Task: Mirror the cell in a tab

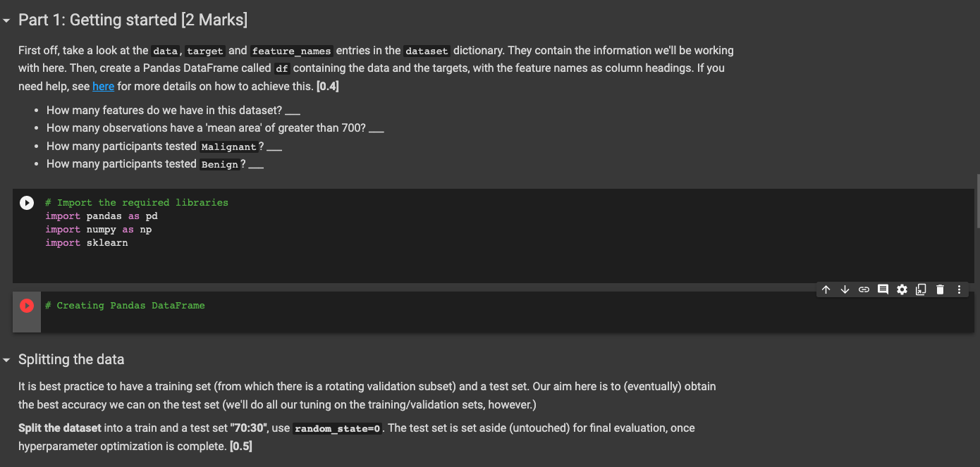Action: point(921,289)
